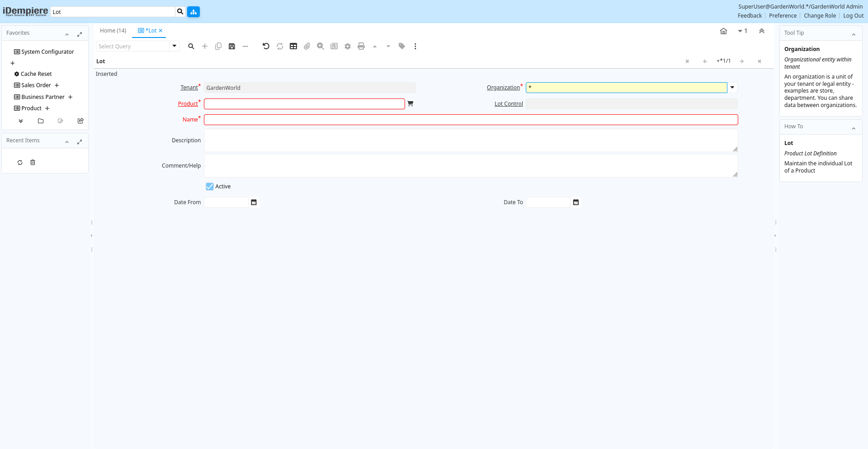868x449 pixels.
Task: Click the menu tree icon beside search
Action: click(x=193, y=12)
